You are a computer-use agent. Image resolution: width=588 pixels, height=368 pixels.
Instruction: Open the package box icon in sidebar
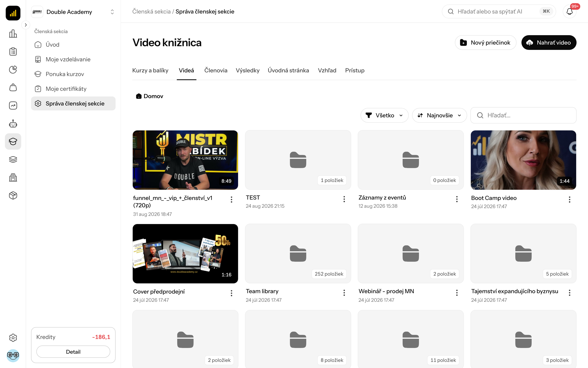click(x=13, y=195)
